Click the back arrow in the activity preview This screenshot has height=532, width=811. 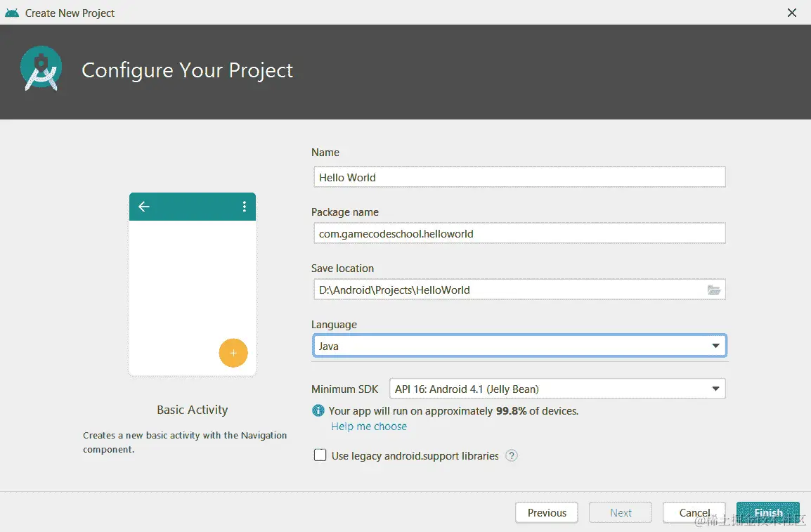(x=144, y=207)
